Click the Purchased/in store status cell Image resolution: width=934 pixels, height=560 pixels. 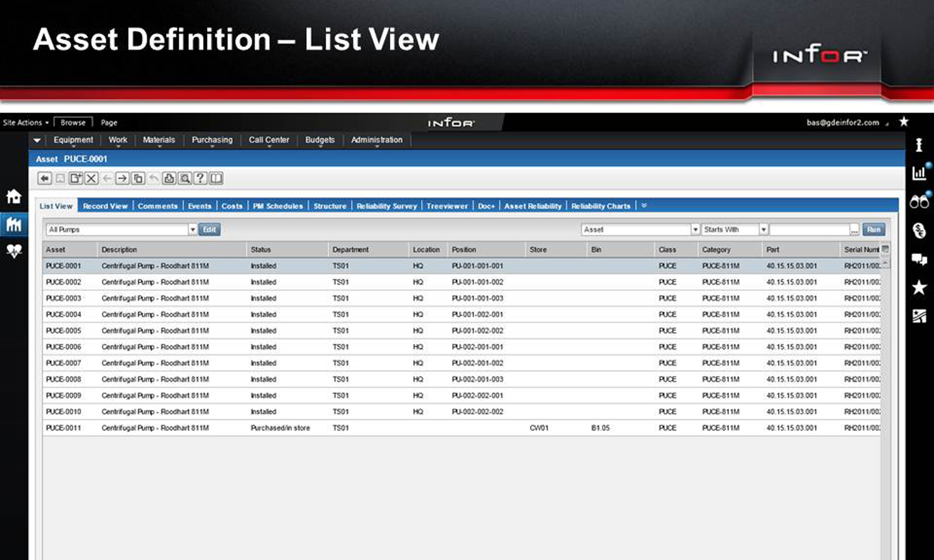[x=280, y=428]
